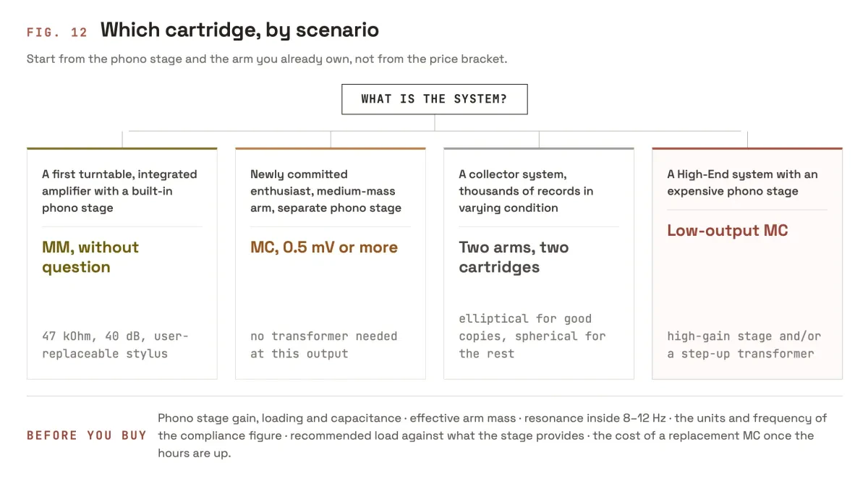This screenshot has width=868, height=484.
Task: Click the High-End system scenario description
Action: tap(742, 182)
